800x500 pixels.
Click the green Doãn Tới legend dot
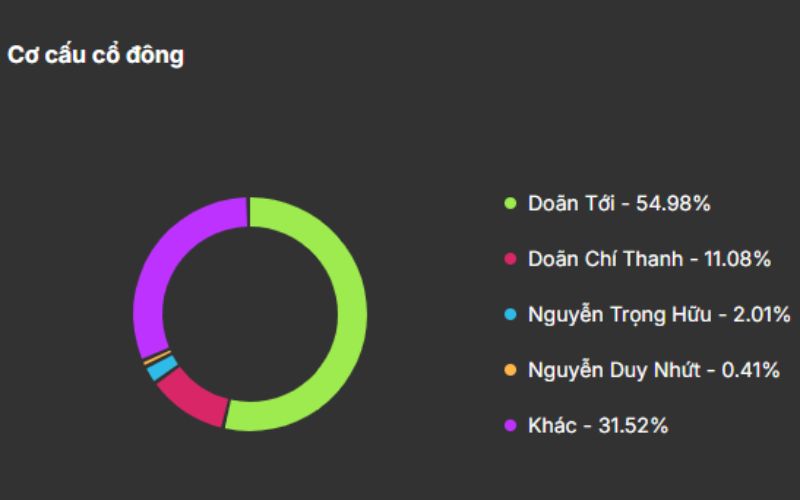(510, 203)
